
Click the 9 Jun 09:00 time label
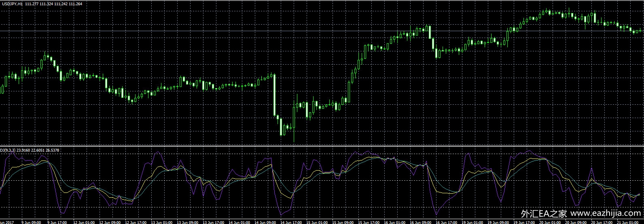click(32, 222)
